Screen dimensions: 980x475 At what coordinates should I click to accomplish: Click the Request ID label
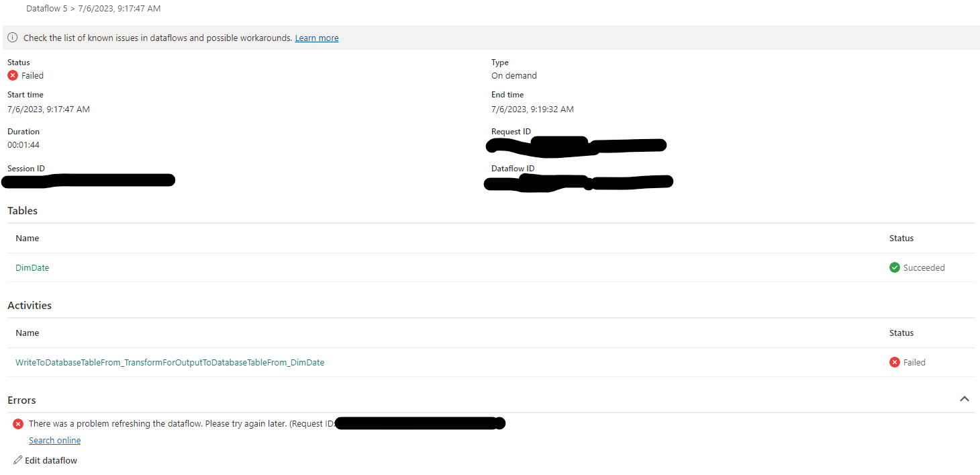click(511, 132)
